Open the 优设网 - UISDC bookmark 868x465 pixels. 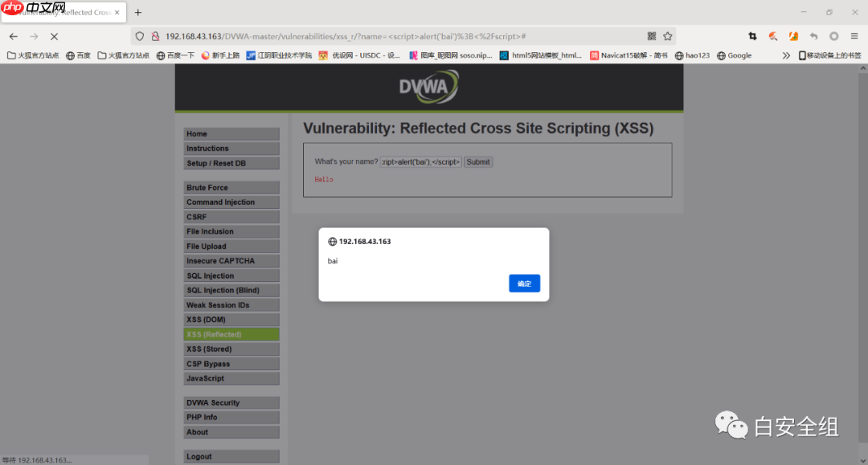(x=359, y=55)
